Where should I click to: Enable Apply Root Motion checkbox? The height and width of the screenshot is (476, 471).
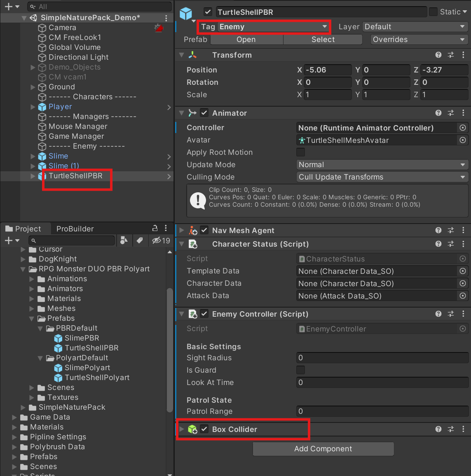[x=300, y=152]
